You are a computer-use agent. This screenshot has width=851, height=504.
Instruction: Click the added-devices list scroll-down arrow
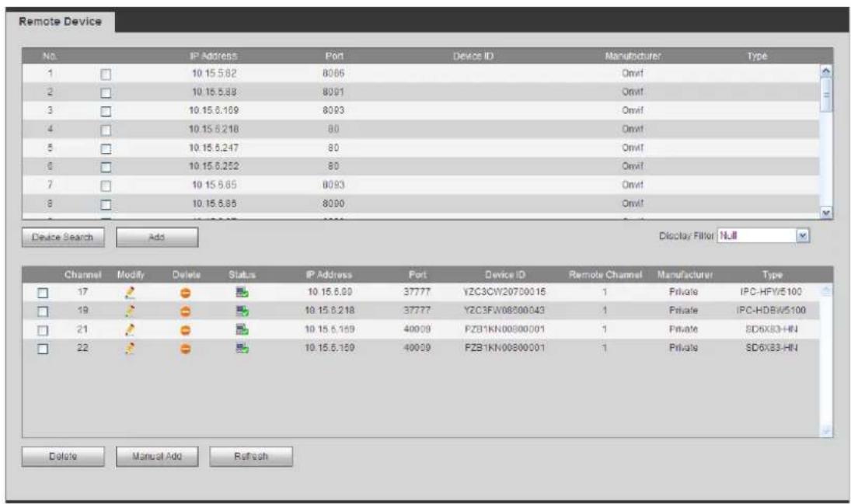826,431
